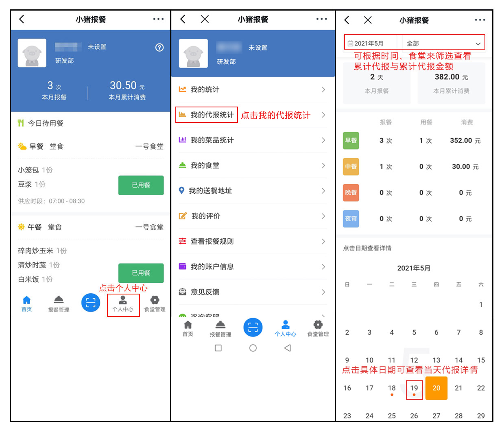This screenshot has width=504, height=434.
Task: Tap the yellow 中餐 badge
Action: (x=351, y=166)
